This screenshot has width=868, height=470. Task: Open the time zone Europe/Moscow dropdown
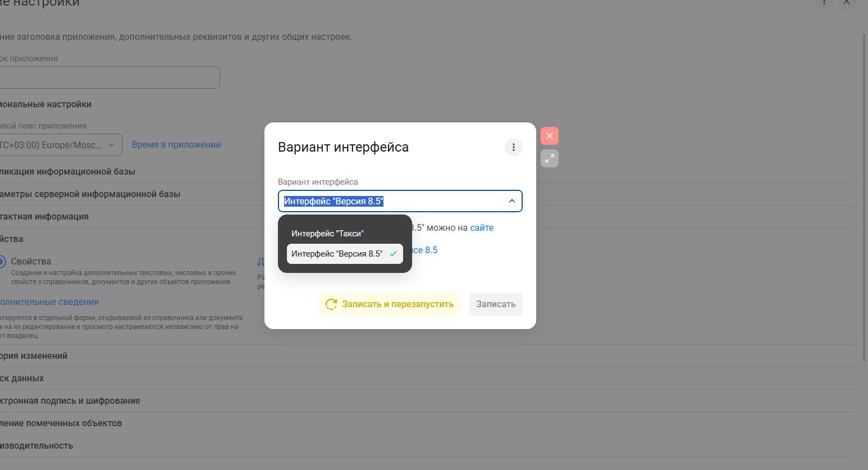(x=59, y=145)
